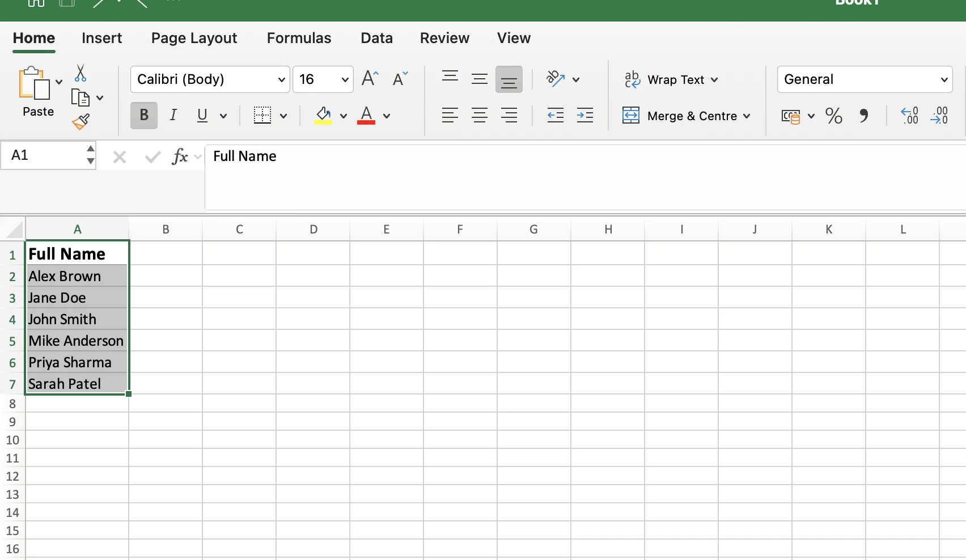Open font size dropdown showing 16
Image resolution: width=966 pixels, height=560 pixels.
pos(323,79)
